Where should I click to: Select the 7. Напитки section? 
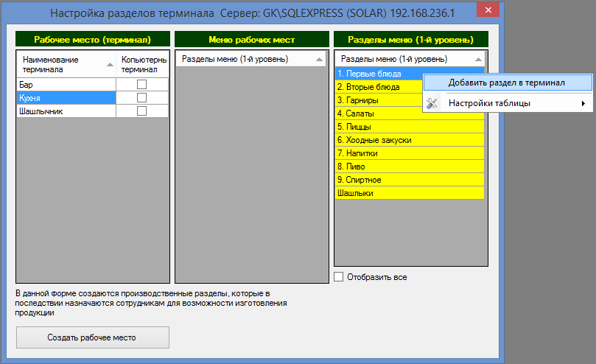[x=410, y=153]
